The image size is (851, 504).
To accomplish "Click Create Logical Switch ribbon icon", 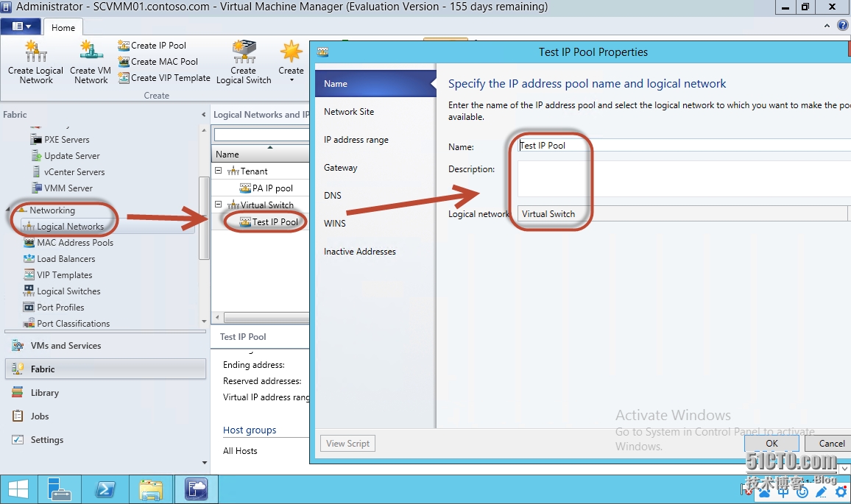I will (x=244, y=62).
